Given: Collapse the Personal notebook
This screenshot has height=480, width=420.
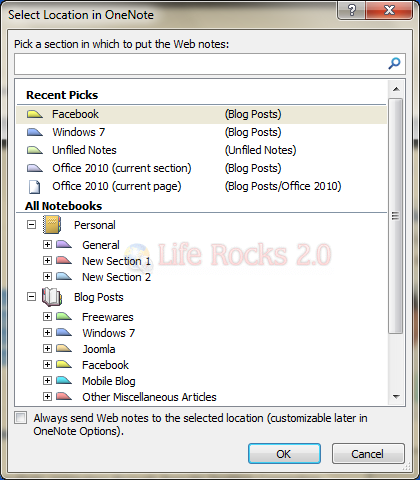Looking at the screenshot, I should pyautogui.click(x=31, y=225).
